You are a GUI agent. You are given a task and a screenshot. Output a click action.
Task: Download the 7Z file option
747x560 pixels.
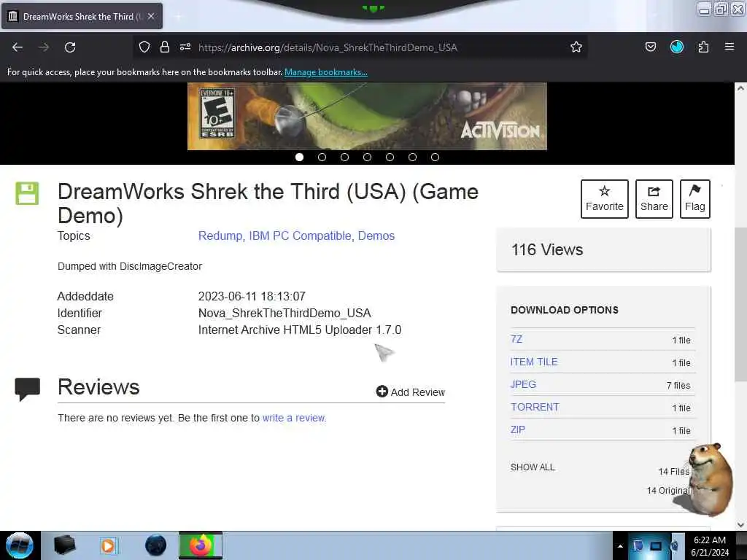pyautogui.click(x=516, y=339)
